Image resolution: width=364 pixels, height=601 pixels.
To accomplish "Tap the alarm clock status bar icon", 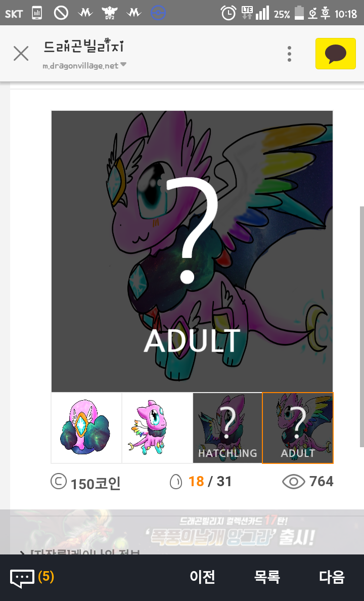I will point(229,14).
